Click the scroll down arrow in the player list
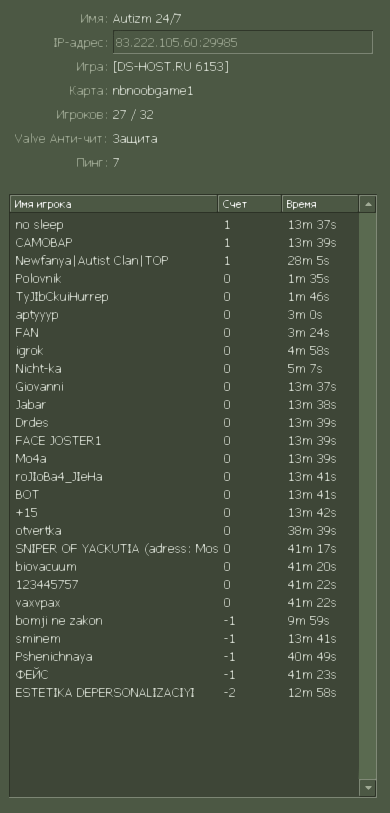 368,788
